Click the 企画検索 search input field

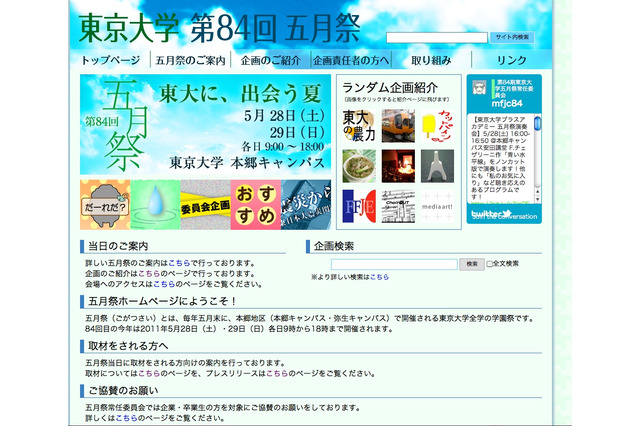pos(394,264)
